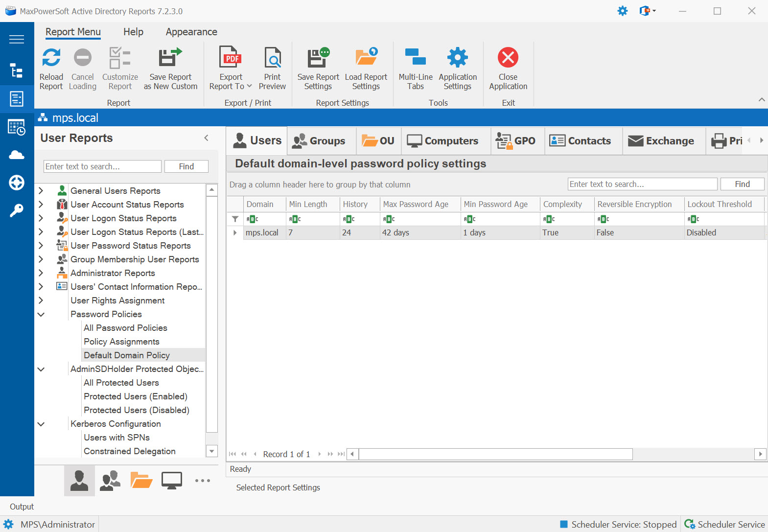Image resolution: width=768 pixels, height=532 pixels.
Task: Click status bar settings gear icon
Action: (8, 524)
